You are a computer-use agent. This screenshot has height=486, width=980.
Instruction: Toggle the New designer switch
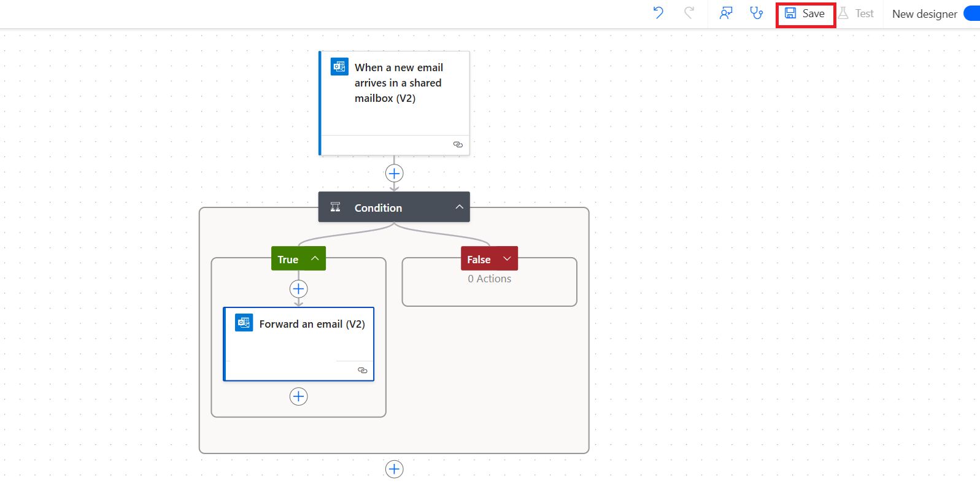[971, 13]
